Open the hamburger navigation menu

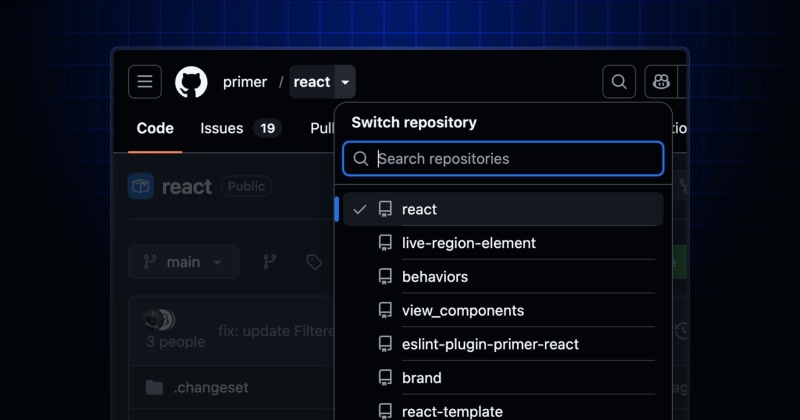click(x=145, y=82)
